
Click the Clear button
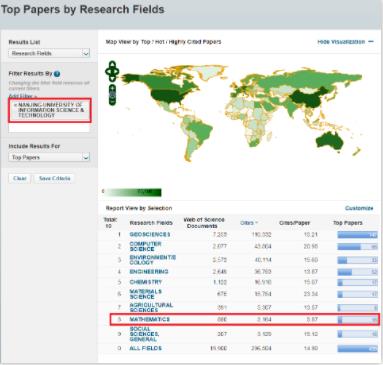pos(19,178)
